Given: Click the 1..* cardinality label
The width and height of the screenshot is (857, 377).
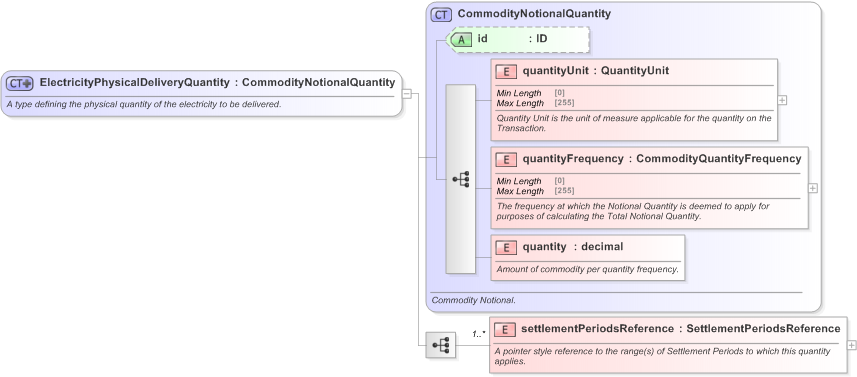Looking at the screenshot, I should [x=479, y=333].
